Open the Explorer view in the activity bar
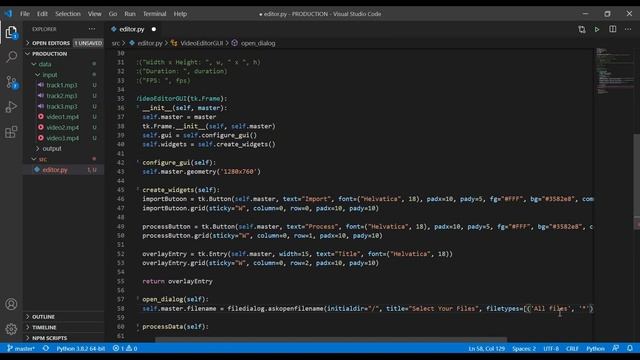The height and width of the screenshot is (360, 640). point(11,32)
